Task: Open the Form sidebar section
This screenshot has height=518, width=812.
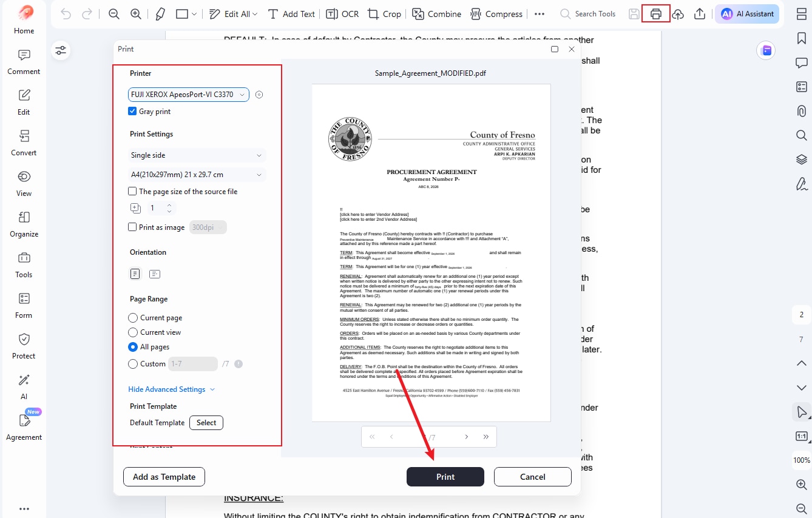Action: pos(24,306)
